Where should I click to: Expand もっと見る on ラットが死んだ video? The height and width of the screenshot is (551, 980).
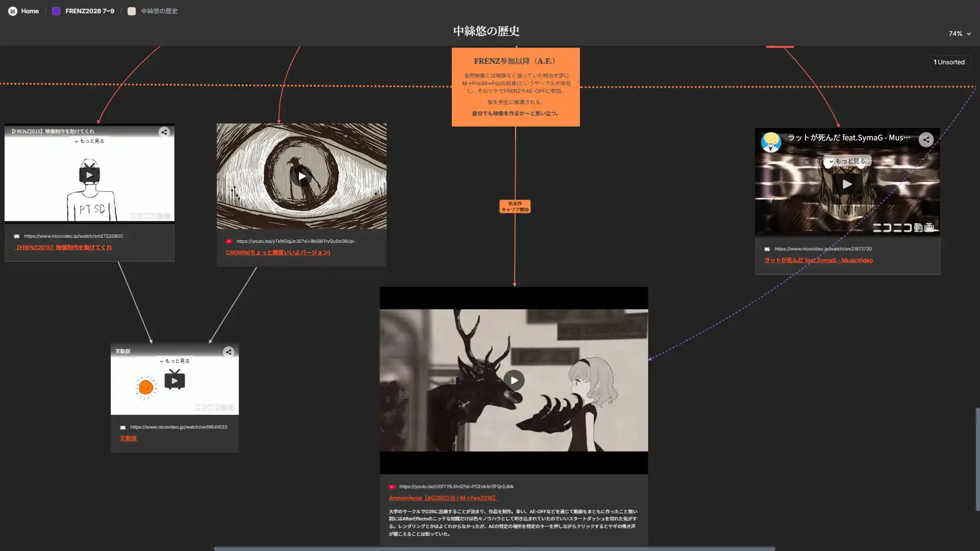847,161
